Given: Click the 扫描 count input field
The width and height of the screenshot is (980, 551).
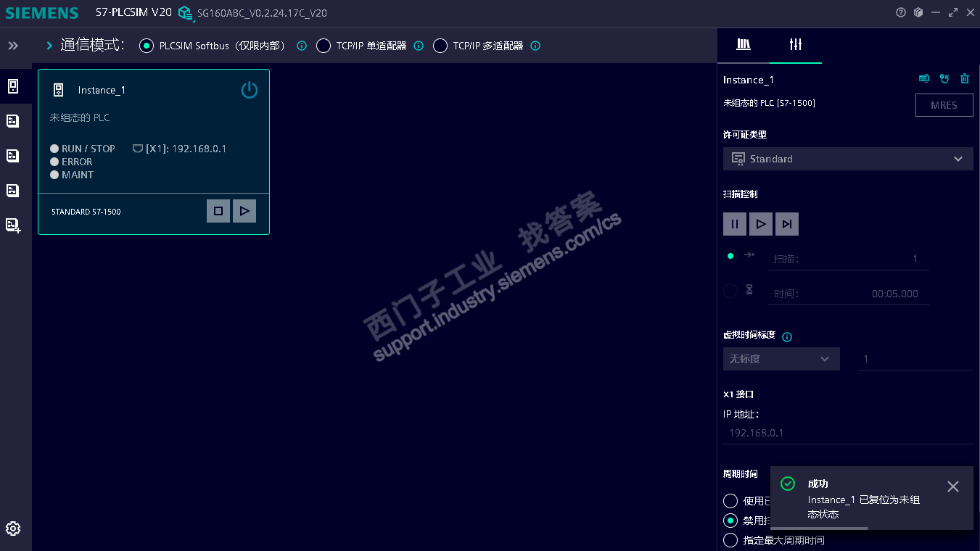Looking at the screenshot, I should point(848,259).
